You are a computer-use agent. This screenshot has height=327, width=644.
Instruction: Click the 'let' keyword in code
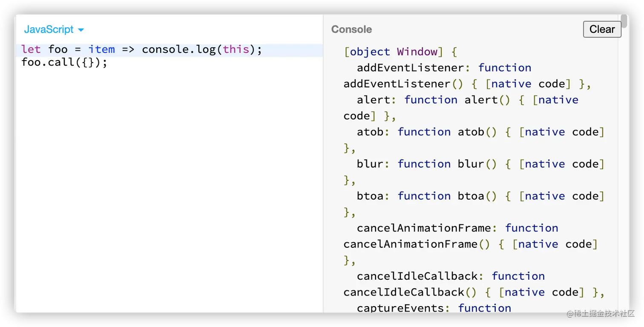click(x=31, y=49)
